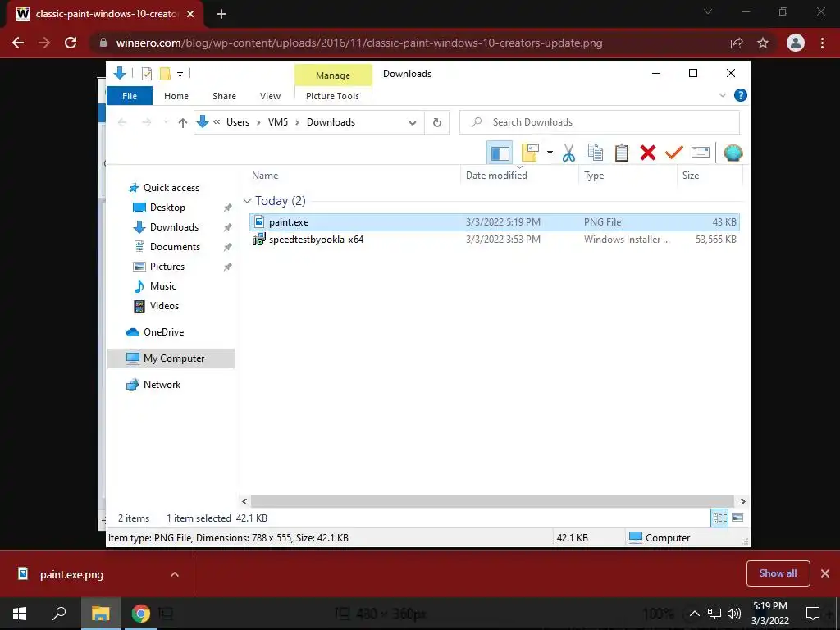Open Downloads in navigation pane

pyautogui.click(x=174, y=227)
